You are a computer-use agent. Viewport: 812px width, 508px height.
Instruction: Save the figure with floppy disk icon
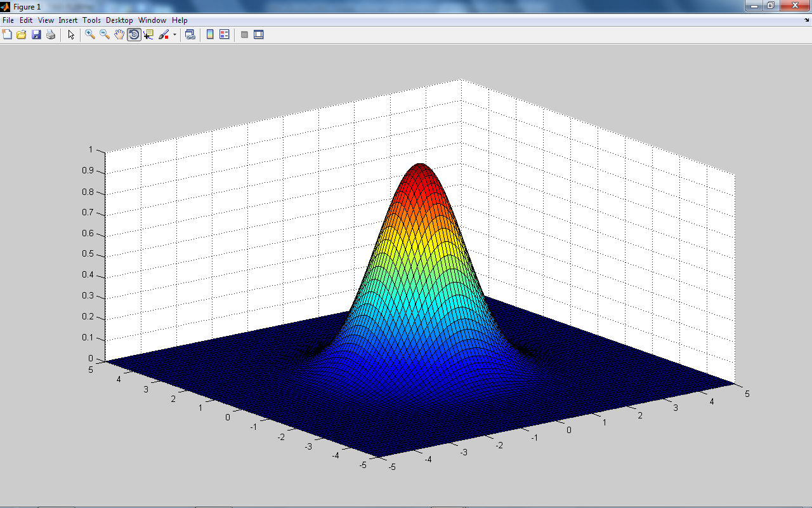click(36, 34)
